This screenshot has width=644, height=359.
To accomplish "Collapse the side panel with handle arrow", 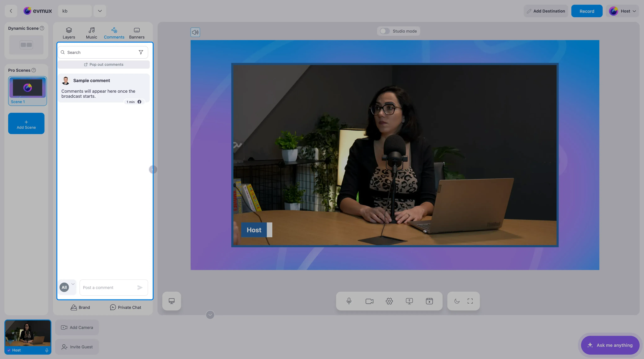I will point(153,169).
